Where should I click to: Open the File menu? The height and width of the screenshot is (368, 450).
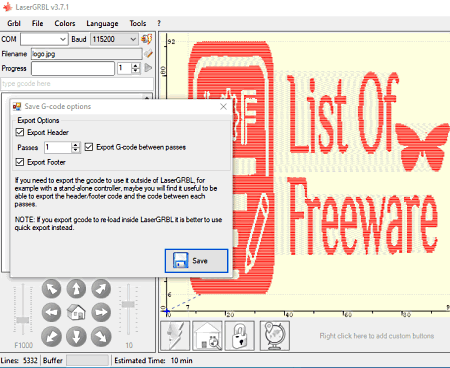click(x=38, y=23)
